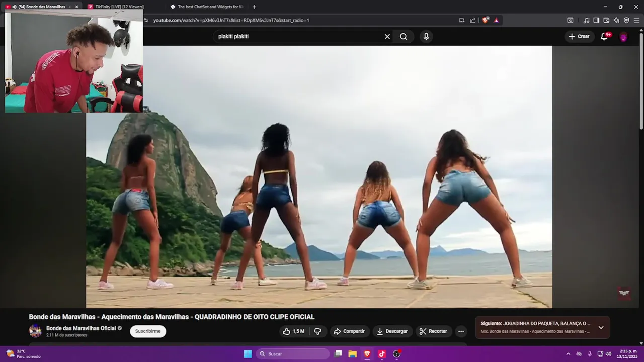Dislike the video with thumbs down

pos(317,331)
